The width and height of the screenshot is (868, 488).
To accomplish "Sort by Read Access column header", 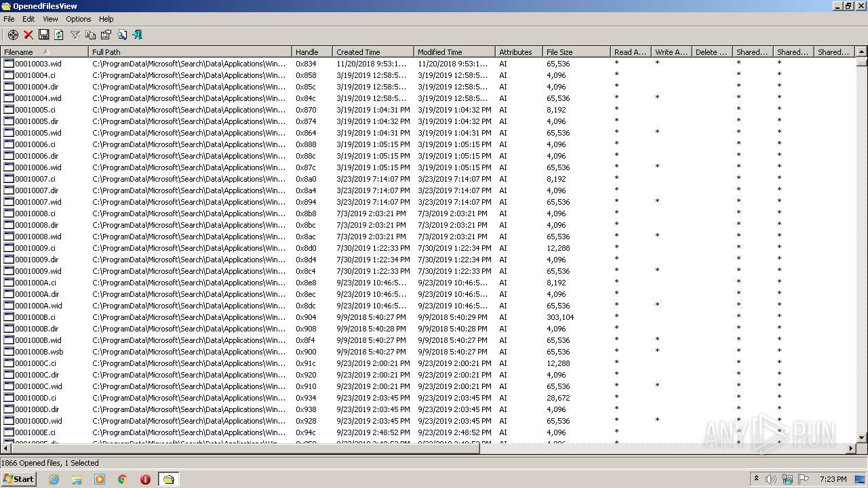I will tap(631, 52).
